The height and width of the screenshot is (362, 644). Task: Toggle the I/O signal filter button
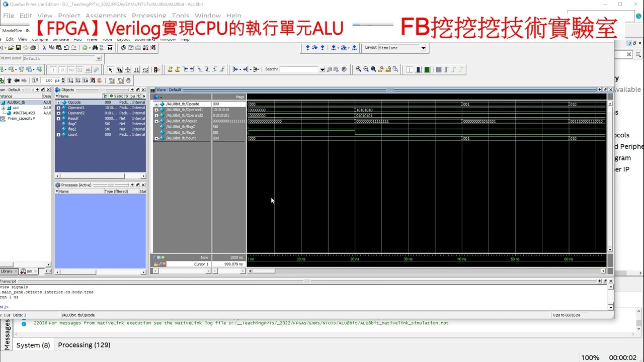pyautogui.click(x=70, y=70)
